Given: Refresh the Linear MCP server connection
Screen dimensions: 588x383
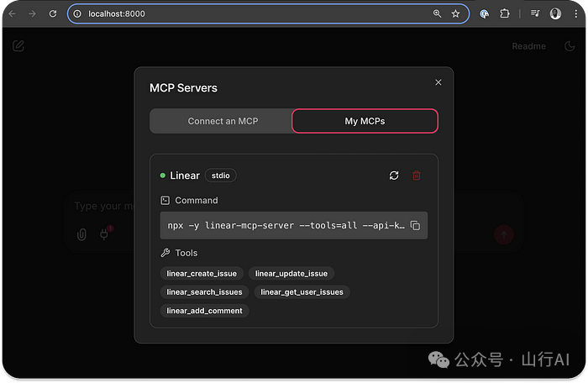Looking at the screenshot, I should (394, 176).
